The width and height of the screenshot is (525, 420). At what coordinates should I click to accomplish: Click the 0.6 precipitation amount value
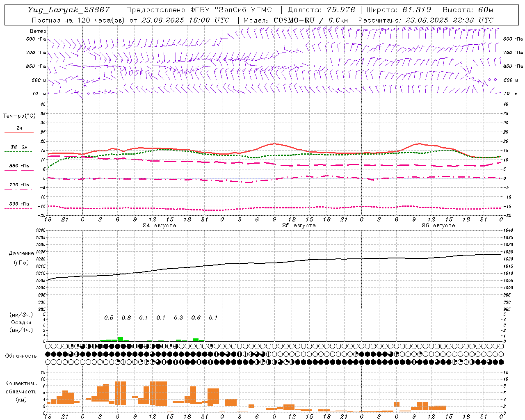[196, 318]
